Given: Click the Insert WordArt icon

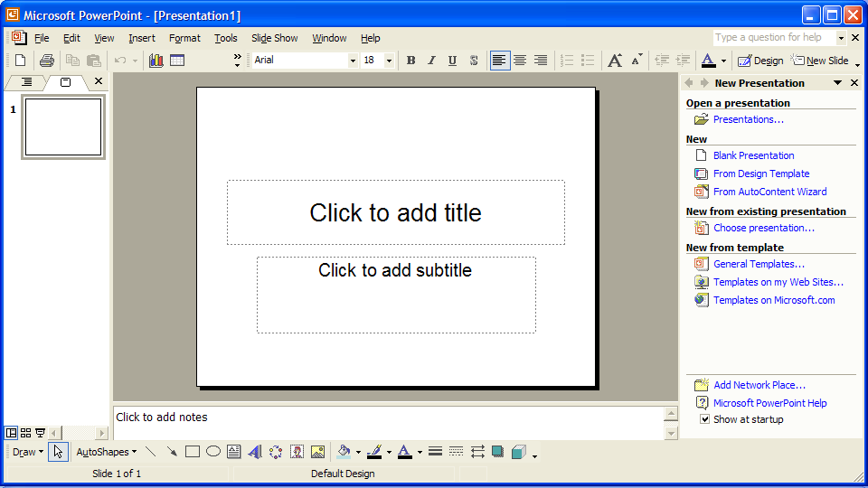Looking at the screenshot, I should 255,452.
